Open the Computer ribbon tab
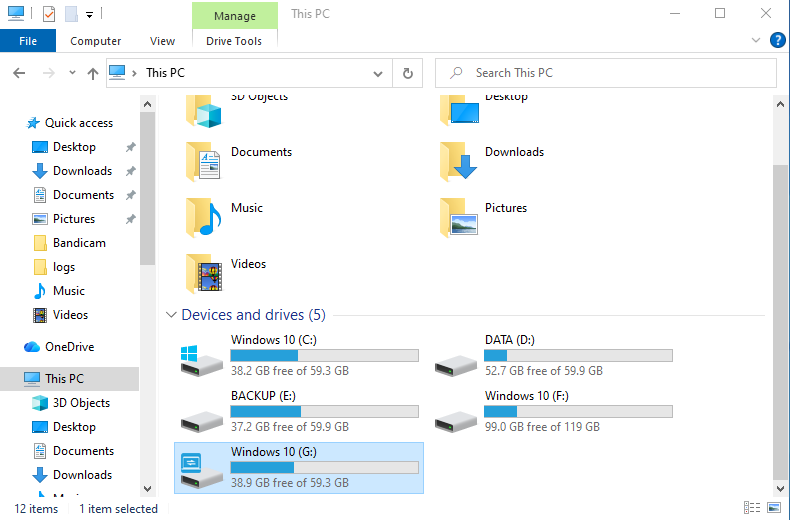 (95, 41)
